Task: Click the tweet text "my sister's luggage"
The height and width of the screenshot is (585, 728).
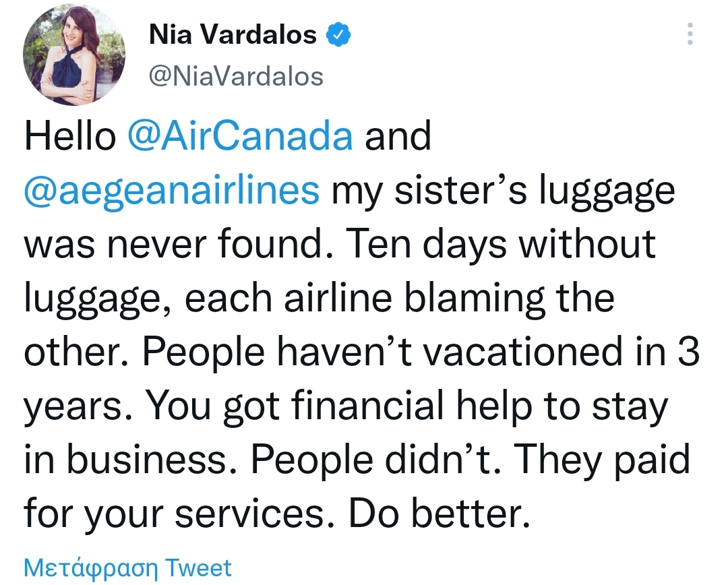Action: (503, 191)
